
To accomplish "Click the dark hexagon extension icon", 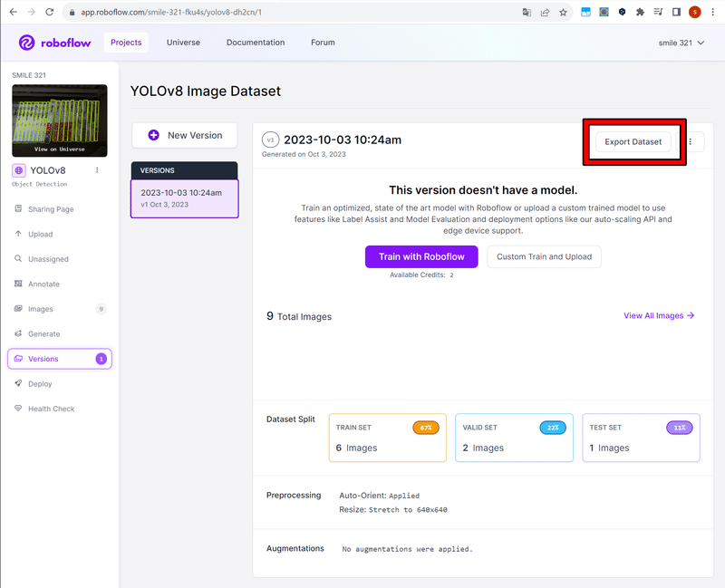I will click(x=622, y=12).
